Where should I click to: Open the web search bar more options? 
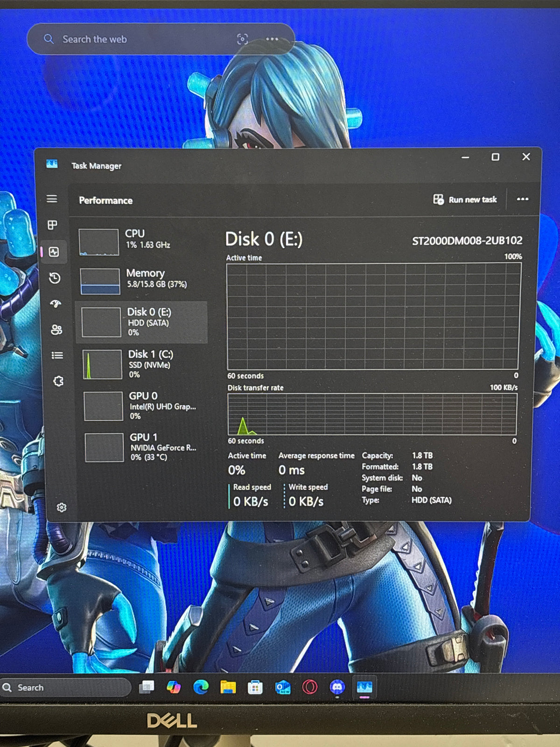click(272, 39)
